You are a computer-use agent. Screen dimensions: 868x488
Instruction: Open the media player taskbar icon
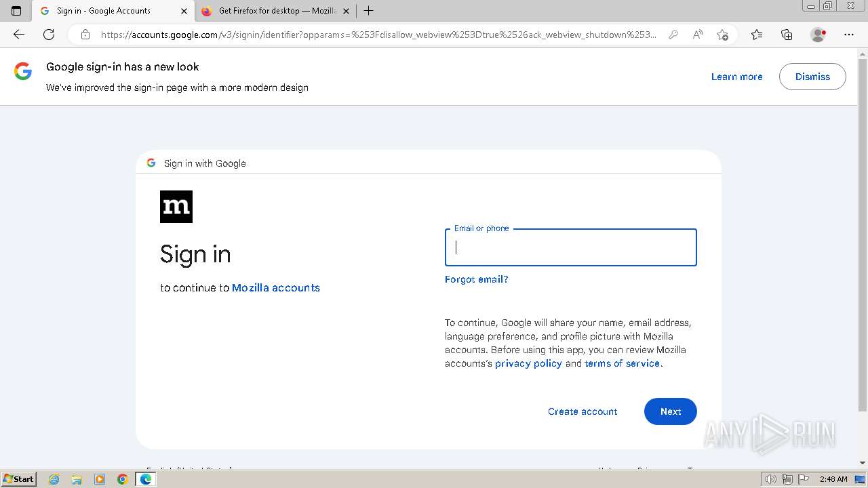[x=100, y=479]
